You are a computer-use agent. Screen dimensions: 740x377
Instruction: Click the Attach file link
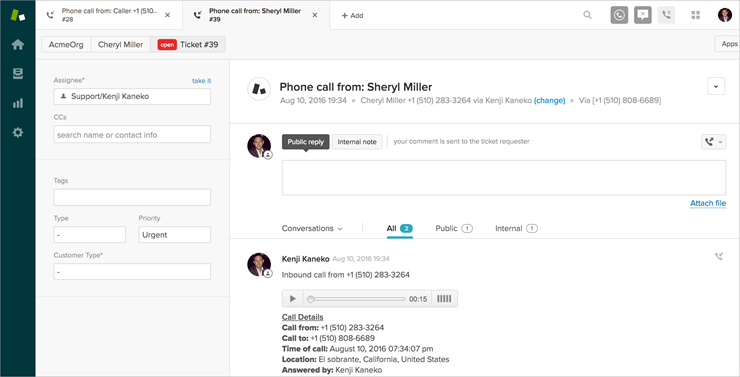click(x=708, y=203)
